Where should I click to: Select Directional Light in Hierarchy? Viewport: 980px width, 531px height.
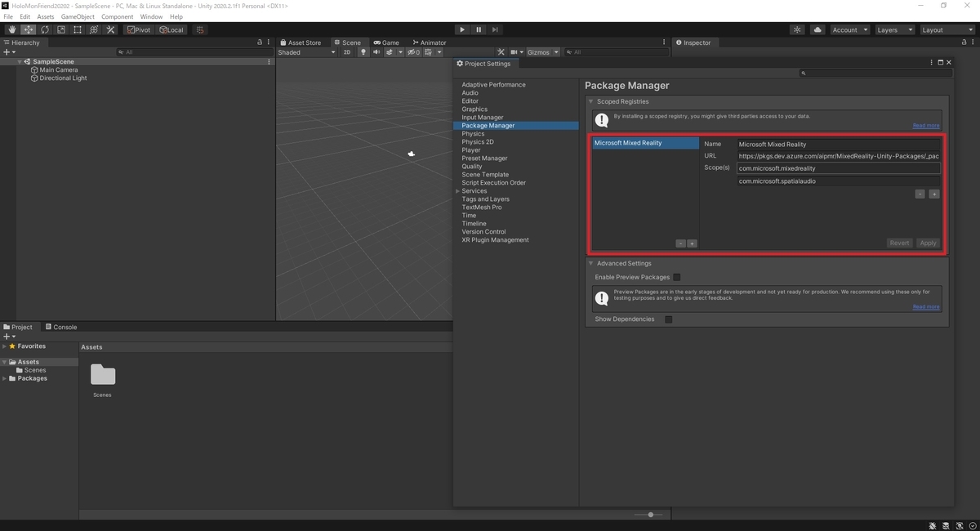(x=63, y=78)
